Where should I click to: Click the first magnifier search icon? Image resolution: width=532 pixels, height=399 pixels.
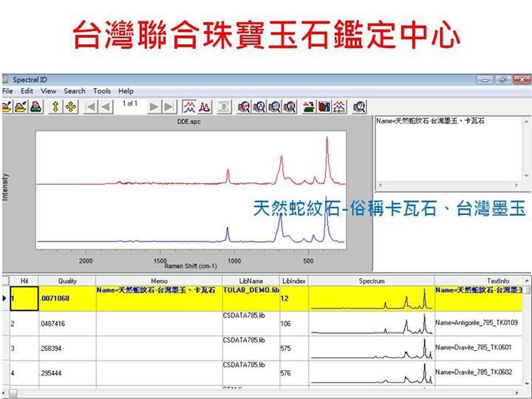tap(244, 107)
